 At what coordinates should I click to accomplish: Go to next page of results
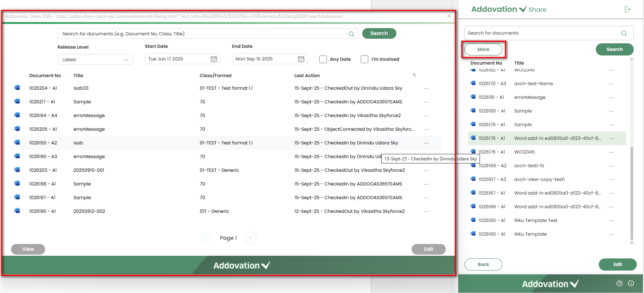[251, 238]
